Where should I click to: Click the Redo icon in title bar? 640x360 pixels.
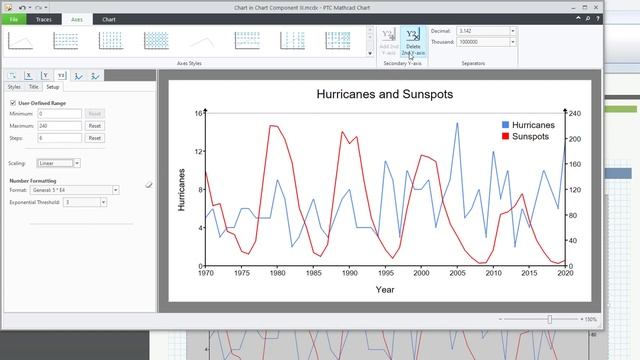tap(39, 7)
